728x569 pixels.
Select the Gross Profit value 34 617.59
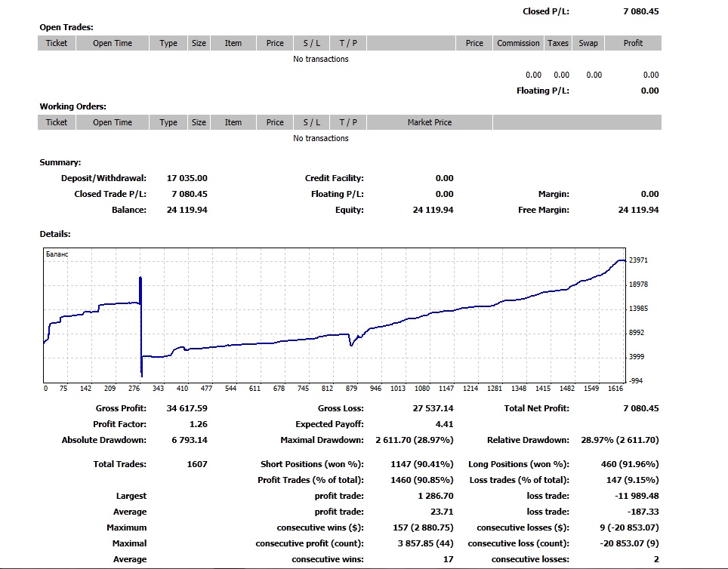click(187, 408)
